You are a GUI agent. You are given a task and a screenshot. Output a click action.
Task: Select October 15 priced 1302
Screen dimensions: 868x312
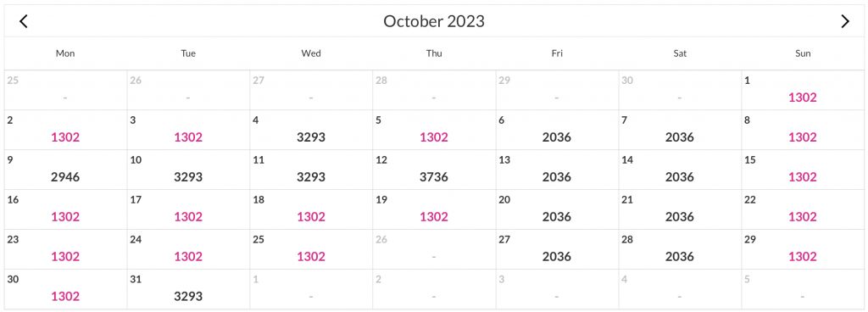(x=803, y=170)
